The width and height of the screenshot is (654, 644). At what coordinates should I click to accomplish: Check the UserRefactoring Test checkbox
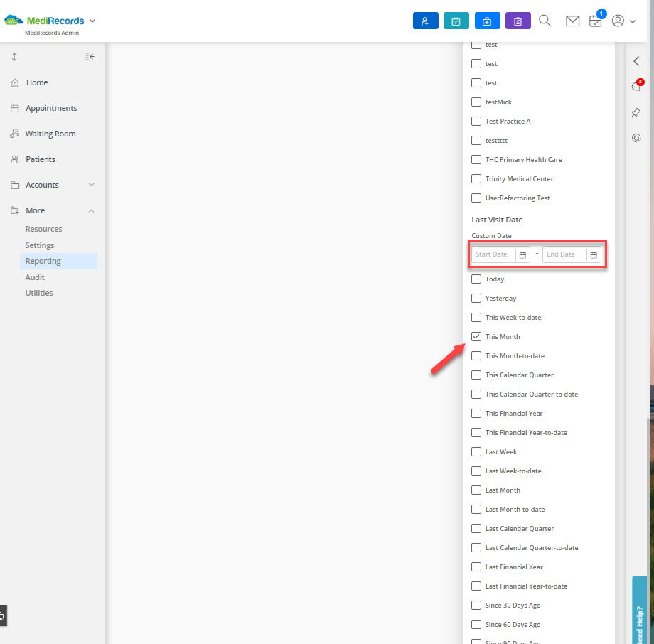tap(476, 198)
